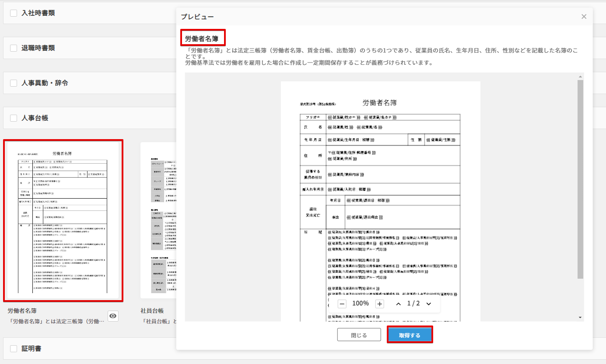Screen dimensions: 606x364
Task: Go to previous page in preview
Action: (x=398, y=304)
